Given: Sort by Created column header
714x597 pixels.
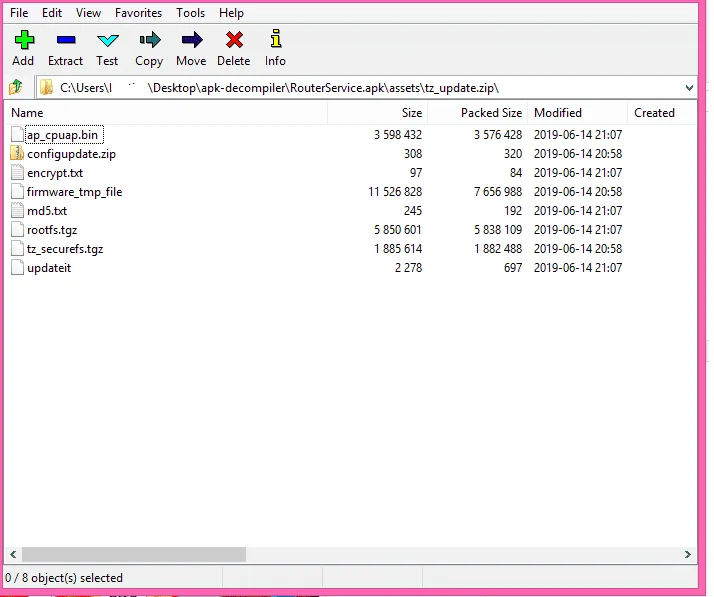Looking at the screenshot, I should pos(662,113).
